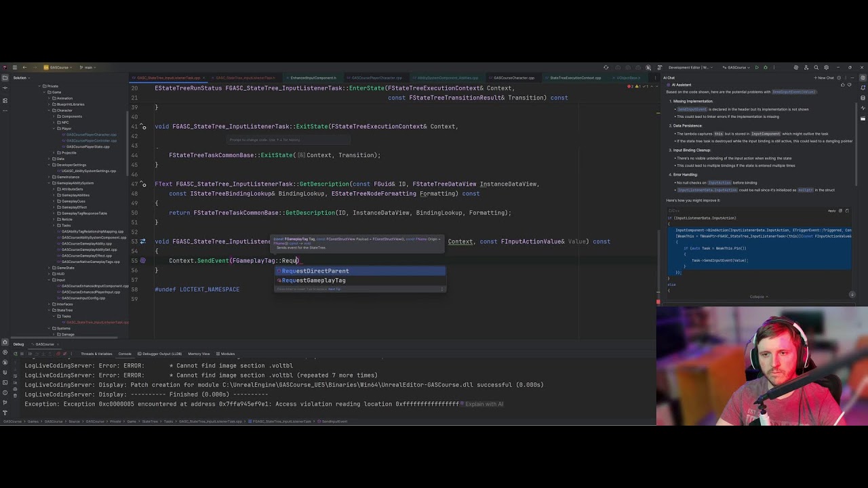Open the Solution view selector dropdown
This screenshot has width=868, height=488.
[x=21, y=78]
